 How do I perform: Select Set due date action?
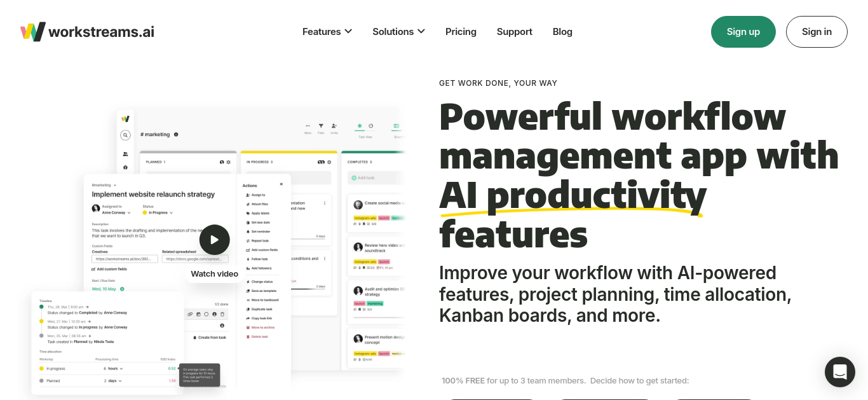click(x=257, y=223)
